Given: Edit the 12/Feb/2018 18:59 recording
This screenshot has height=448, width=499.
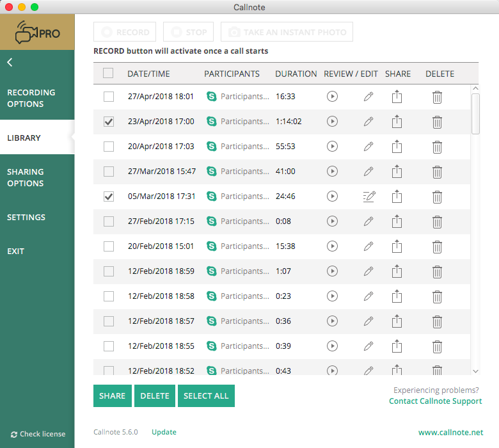Looking at the screenshot, I should tap(368, 271).
